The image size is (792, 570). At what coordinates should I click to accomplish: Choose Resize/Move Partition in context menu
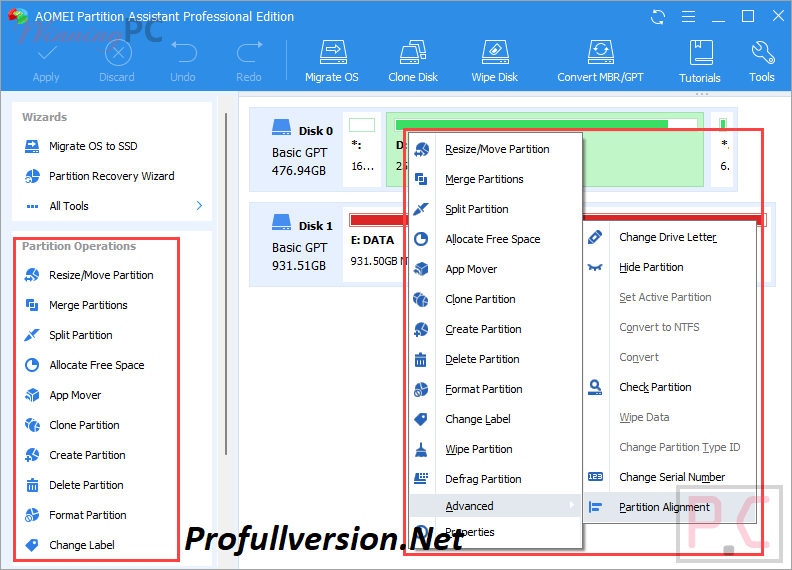(497, 150)
